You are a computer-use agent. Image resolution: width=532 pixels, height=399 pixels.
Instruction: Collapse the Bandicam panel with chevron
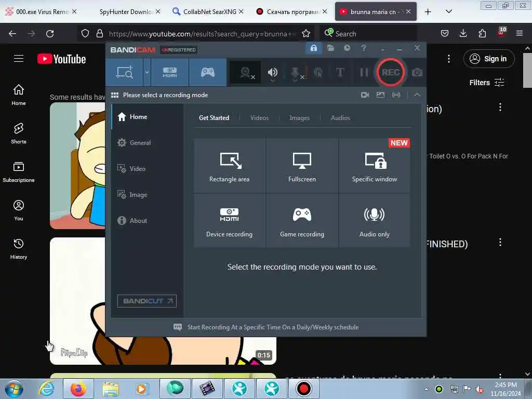417,95
